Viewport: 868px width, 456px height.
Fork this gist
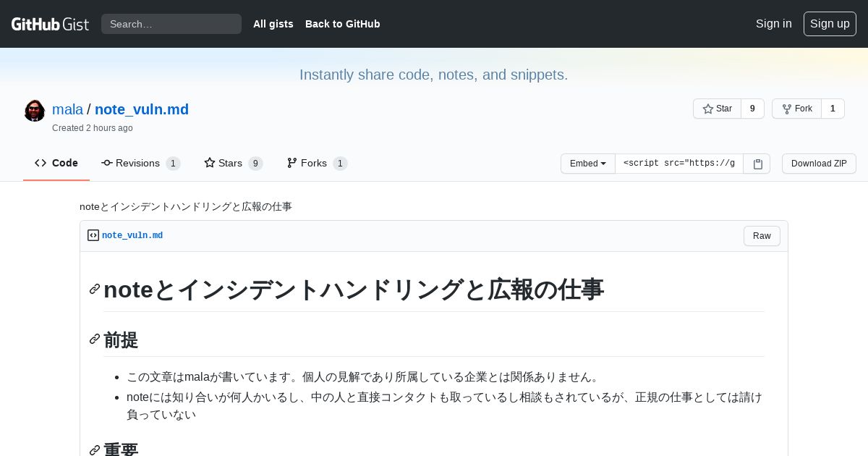click(796, 109)
